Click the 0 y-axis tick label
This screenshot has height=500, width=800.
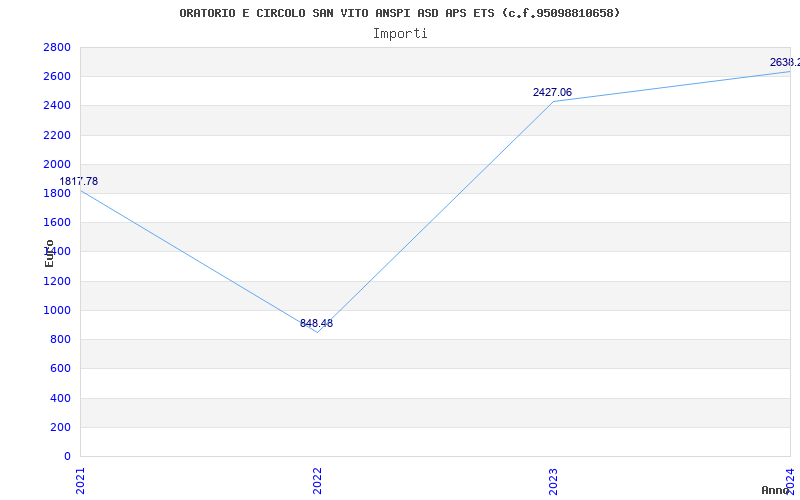(x=67, y=457)
